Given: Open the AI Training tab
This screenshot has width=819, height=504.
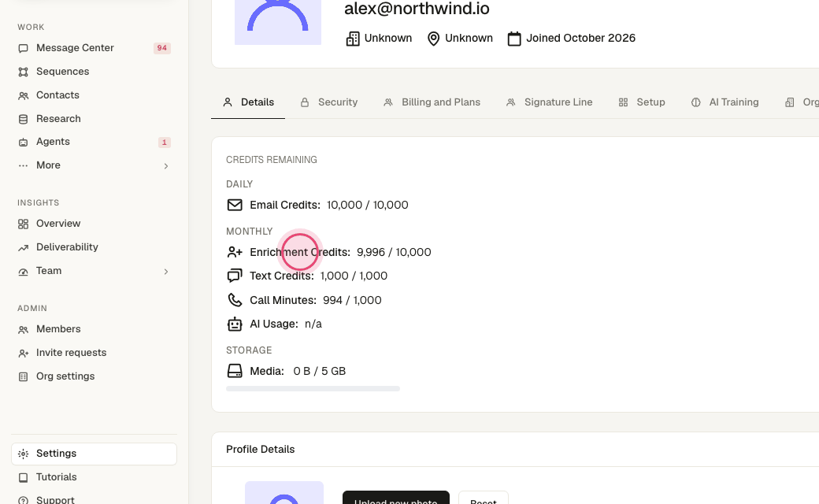Looking at the screenshot, I should (724, 102).
